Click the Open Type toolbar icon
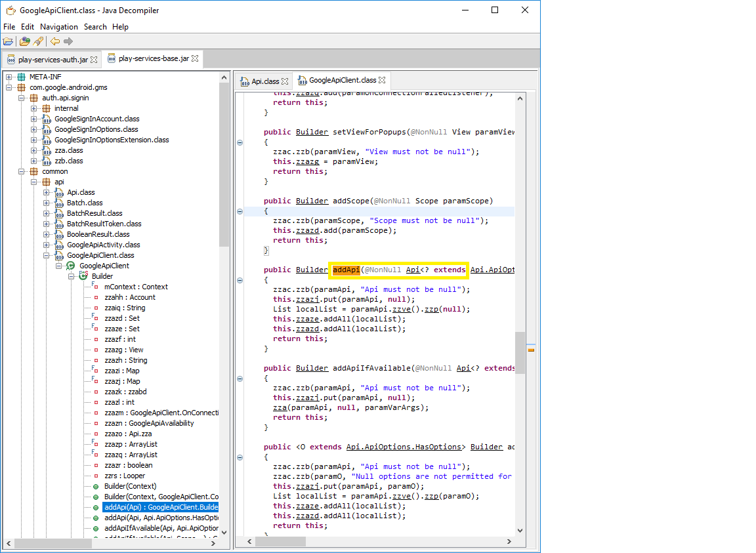This screenshot has width=756, height=553. point(24,41)
